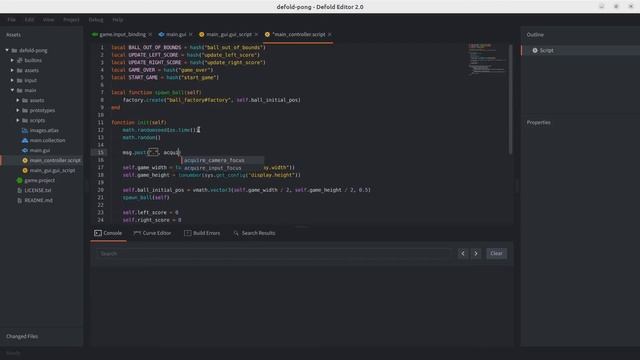Viewport: 640px width, 360px height.
Task: Open the Edit menu
Action: pyautogui.click(x=29, y=20)
